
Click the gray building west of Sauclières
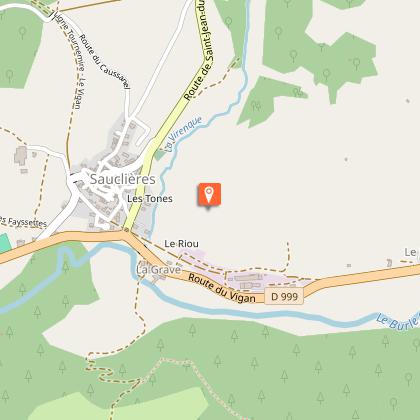[21, 156]
